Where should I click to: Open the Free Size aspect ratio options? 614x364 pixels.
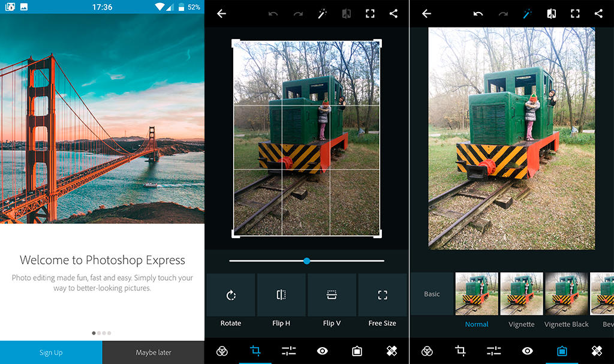tap(382, 295)
